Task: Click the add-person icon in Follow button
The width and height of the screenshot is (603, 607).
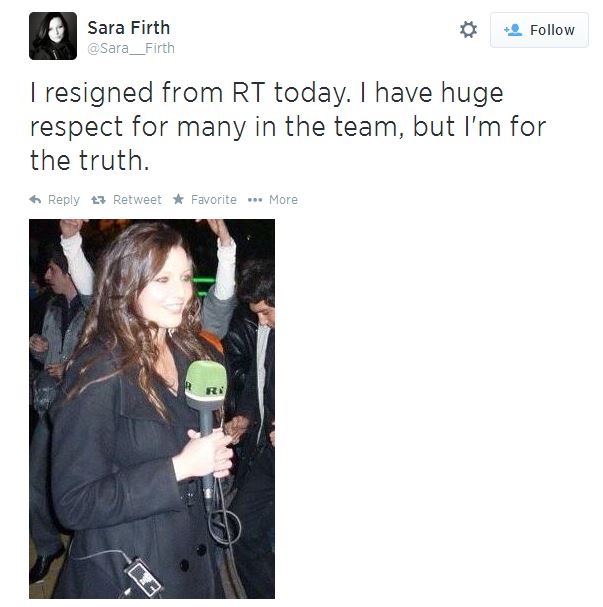Action: click(513, 30)
